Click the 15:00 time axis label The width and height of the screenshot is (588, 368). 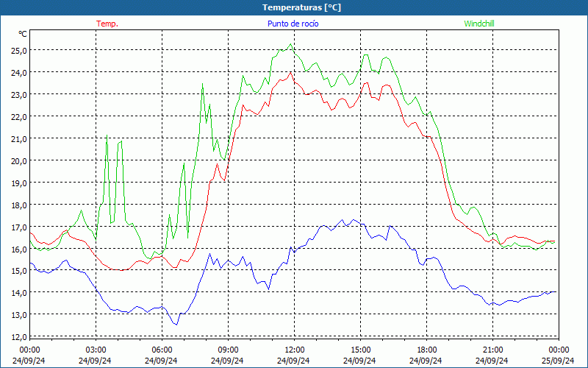[360, 350]
